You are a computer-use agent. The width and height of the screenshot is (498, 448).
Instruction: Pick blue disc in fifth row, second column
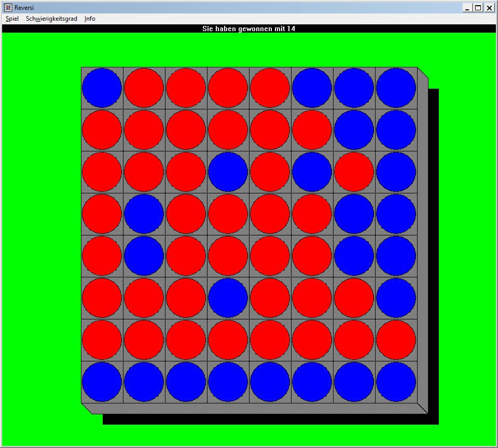pos(144,256)
